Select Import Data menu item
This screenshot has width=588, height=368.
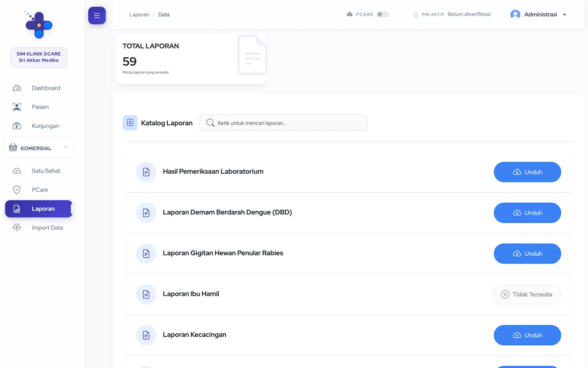[x=39, y=228]
